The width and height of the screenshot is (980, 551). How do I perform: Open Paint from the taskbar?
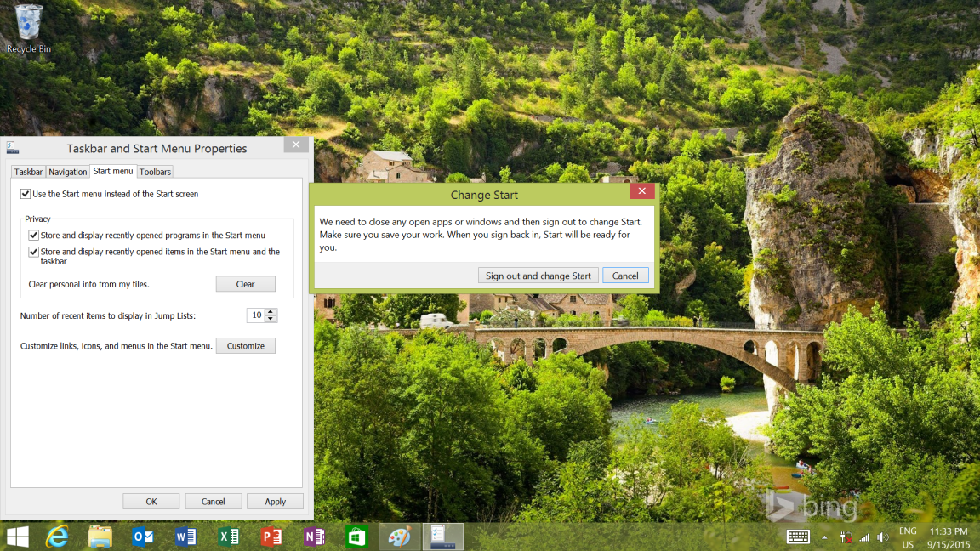point(399,537)
